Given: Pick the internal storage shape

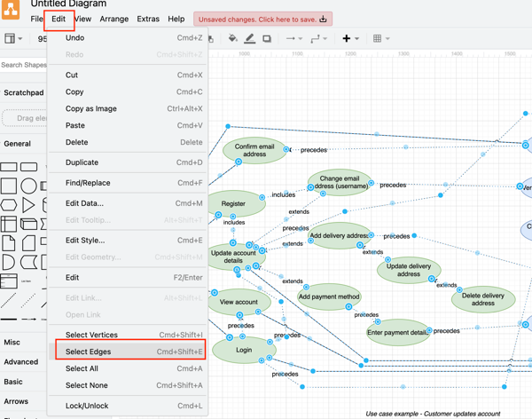Looking at the screenshot, I should click(9, 225).
